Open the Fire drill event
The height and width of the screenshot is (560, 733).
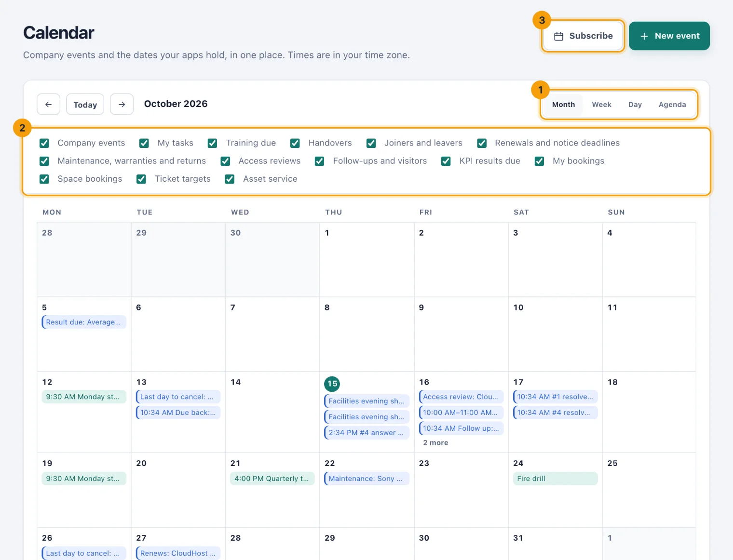(x=555, y=479)
